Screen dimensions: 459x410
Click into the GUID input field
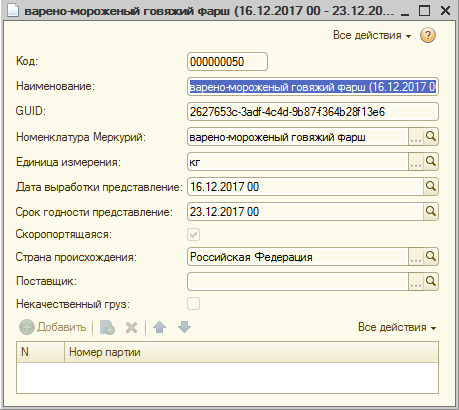coord(313,112)
